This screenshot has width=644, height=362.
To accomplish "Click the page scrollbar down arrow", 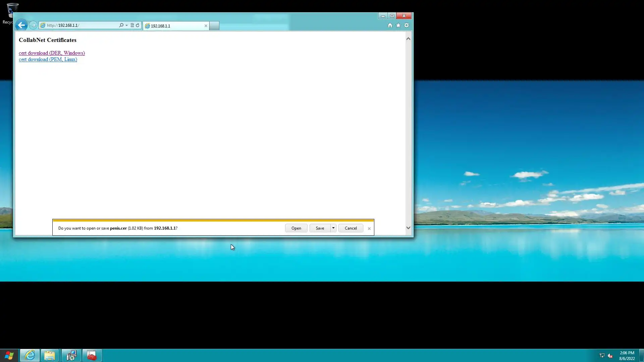I will (408, 228).
